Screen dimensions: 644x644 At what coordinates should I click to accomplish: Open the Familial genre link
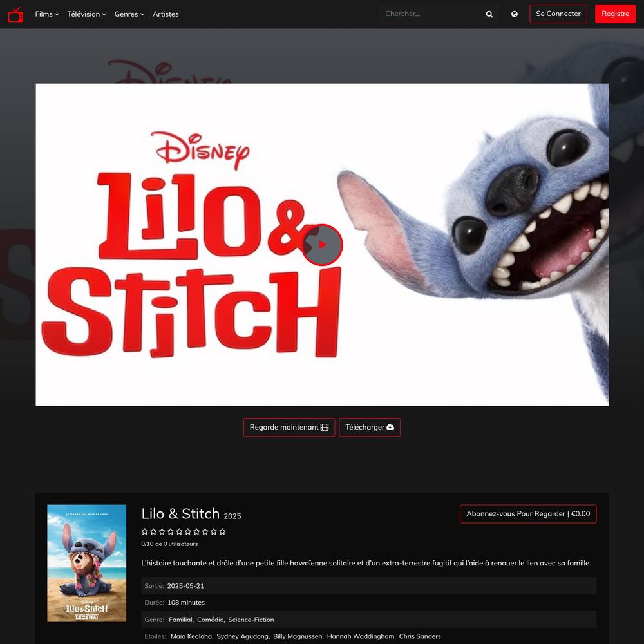click(181, 620)
